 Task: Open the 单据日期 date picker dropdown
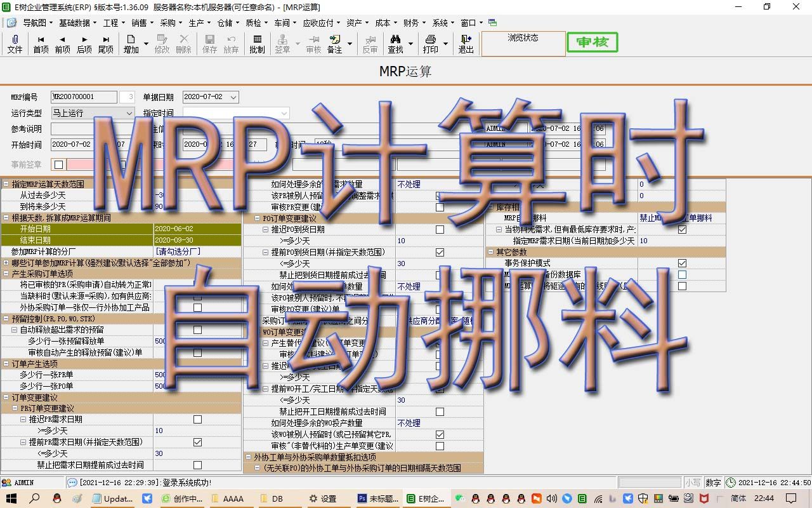[x=233, y=97]
